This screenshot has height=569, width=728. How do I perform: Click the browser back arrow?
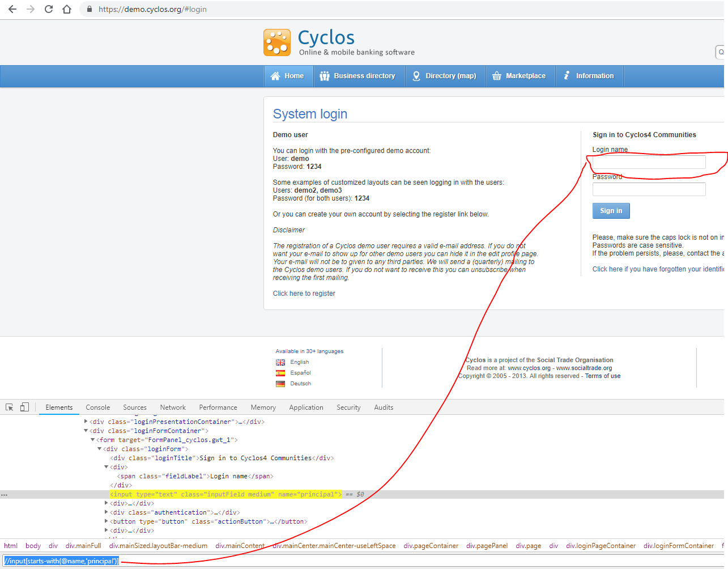[12, 9]
